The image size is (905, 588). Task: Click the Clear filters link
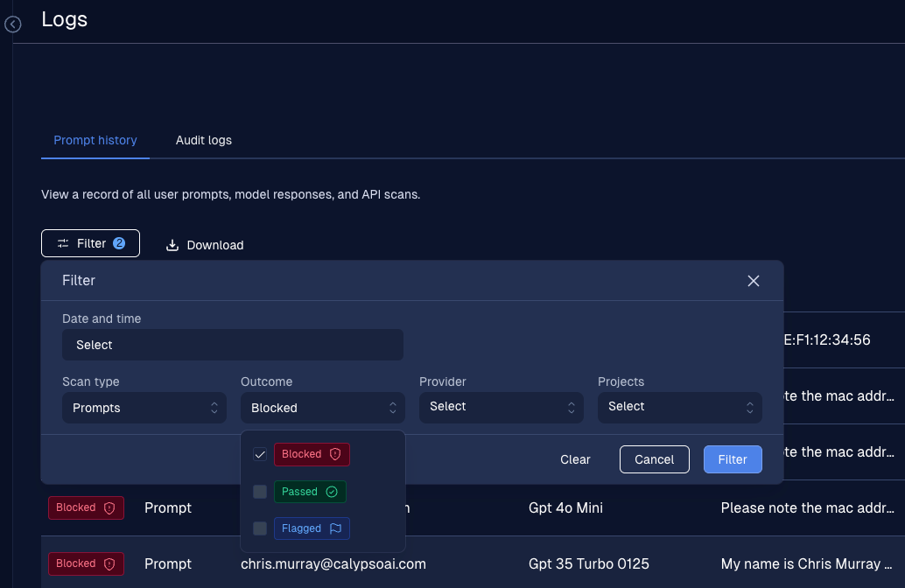coord(575,459)
